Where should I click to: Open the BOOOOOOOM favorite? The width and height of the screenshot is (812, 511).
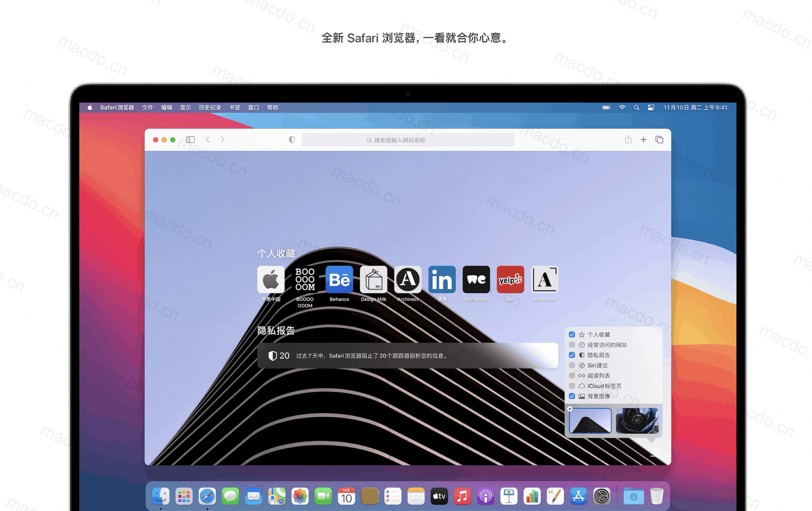(305, 279)
